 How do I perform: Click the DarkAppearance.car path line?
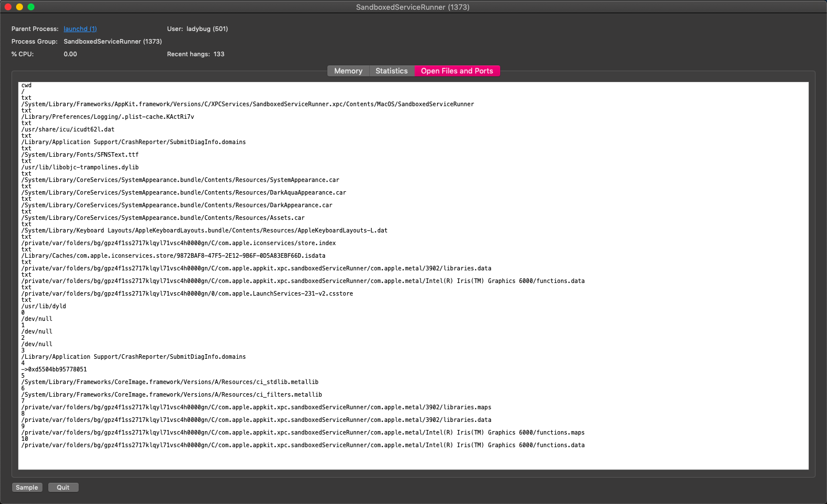coord(177,206)
